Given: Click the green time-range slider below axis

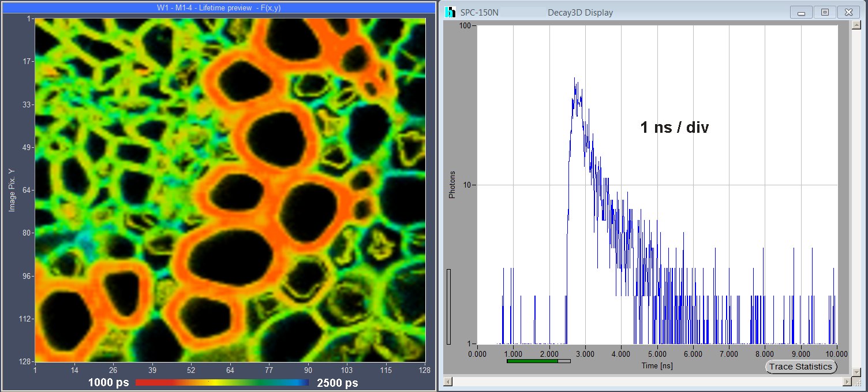Looking at the screenshot, I should [x=533, y=361].
